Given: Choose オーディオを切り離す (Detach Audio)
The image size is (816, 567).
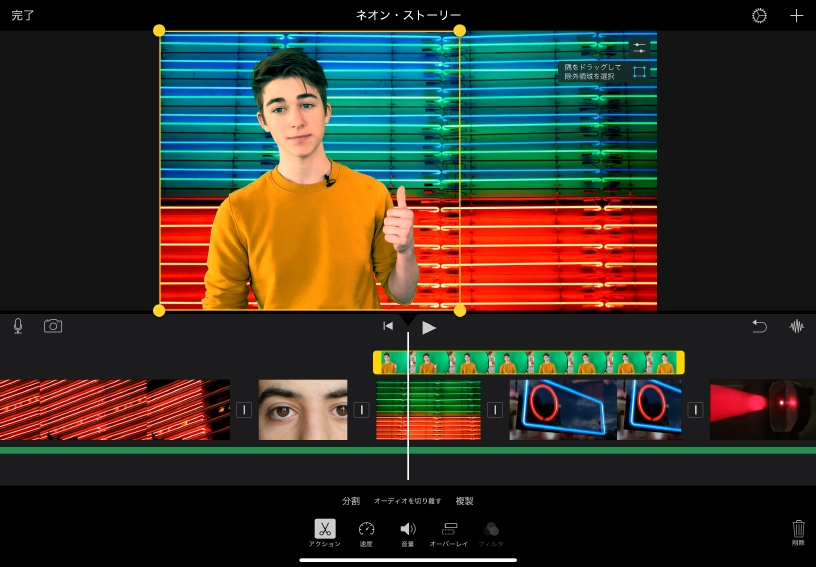Looking at the screenshot, I should (x=407, y=501).
